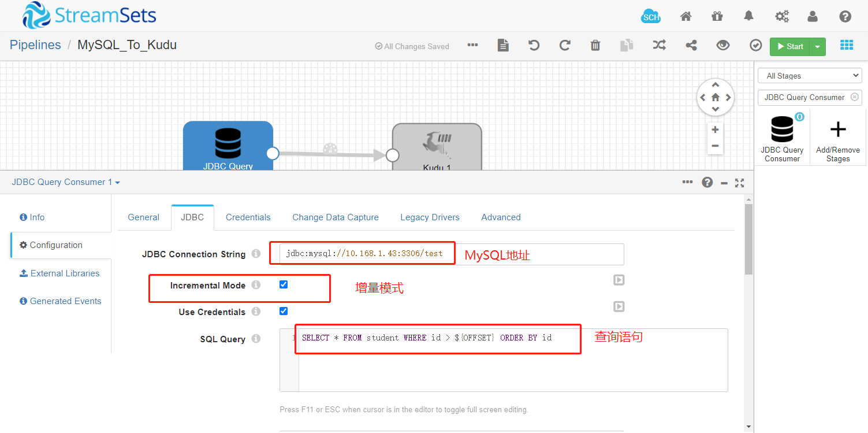Show info for JDBC Connection String
Viewport: 868px width, 433px height.
coord(256,254)
